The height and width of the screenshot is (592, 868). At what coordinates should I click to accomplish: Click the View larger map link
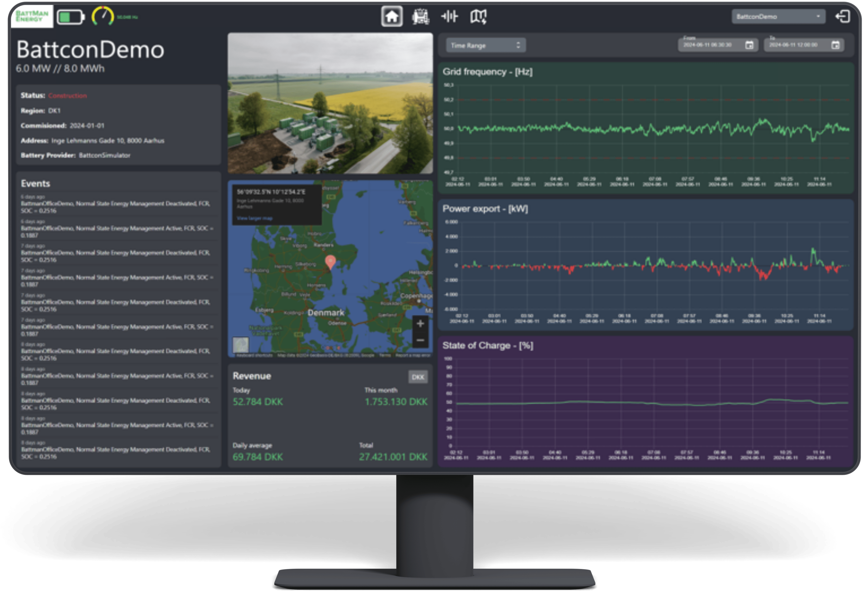coord(255,218)
